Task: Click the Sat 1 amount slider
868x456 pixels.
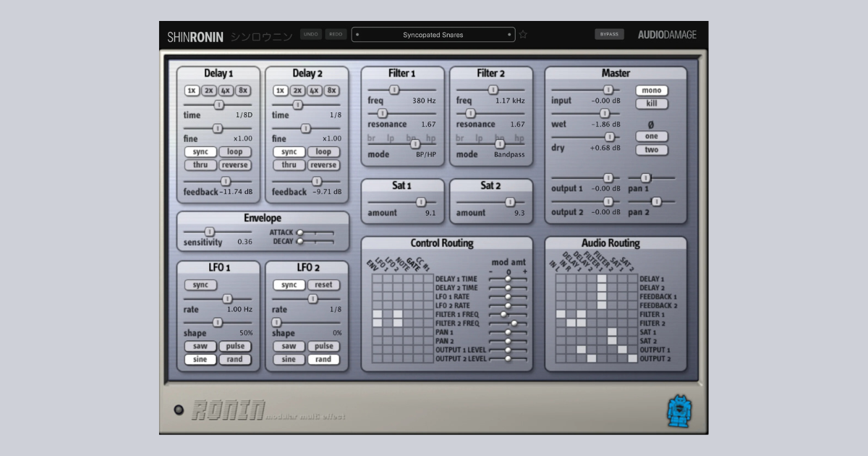Action: 402,203
